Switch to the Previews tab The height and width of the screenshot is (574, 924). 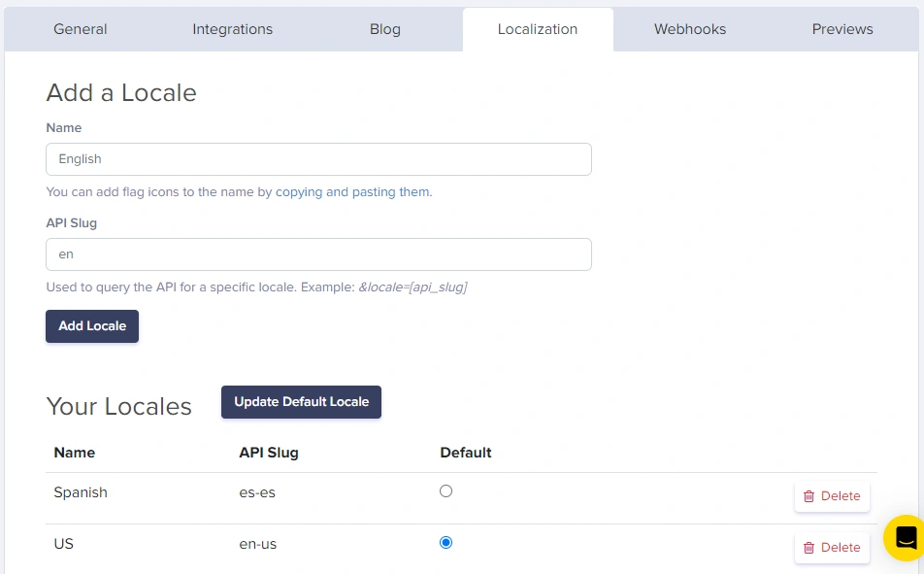coord(842,29)
